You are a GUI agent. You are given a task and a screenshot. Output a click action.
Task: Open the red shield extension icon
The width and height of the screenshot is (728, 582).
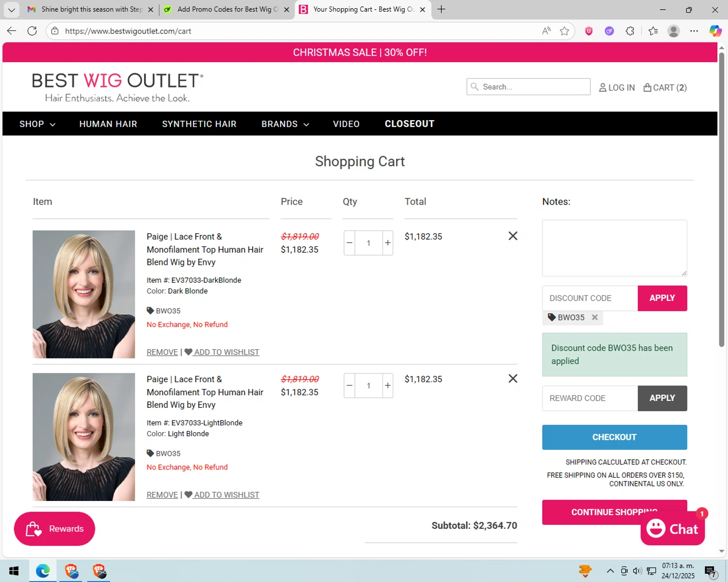[x=589, y=31]
